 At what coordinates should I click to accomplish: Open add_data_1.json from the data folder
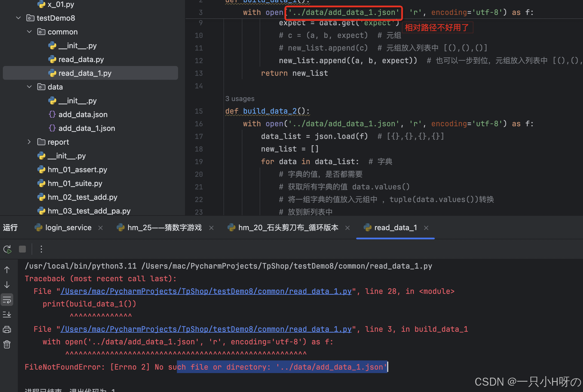coord(86,128)
